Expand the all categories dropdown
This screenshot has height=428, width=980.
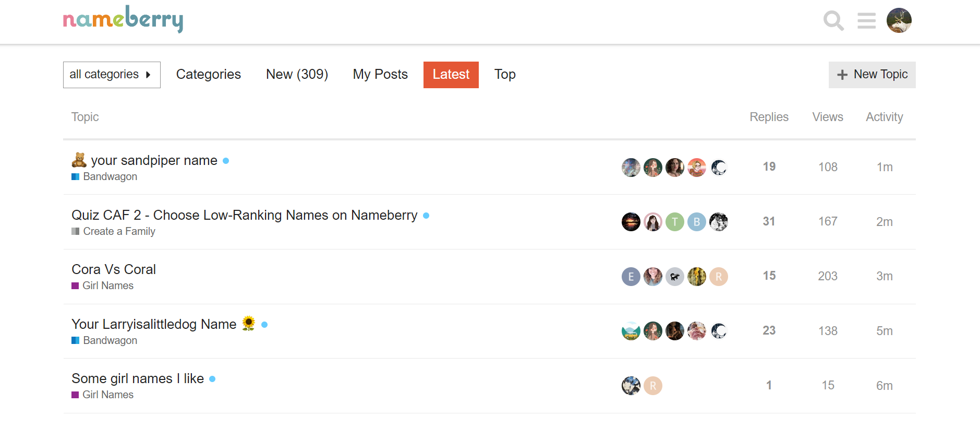click(112, 75)
